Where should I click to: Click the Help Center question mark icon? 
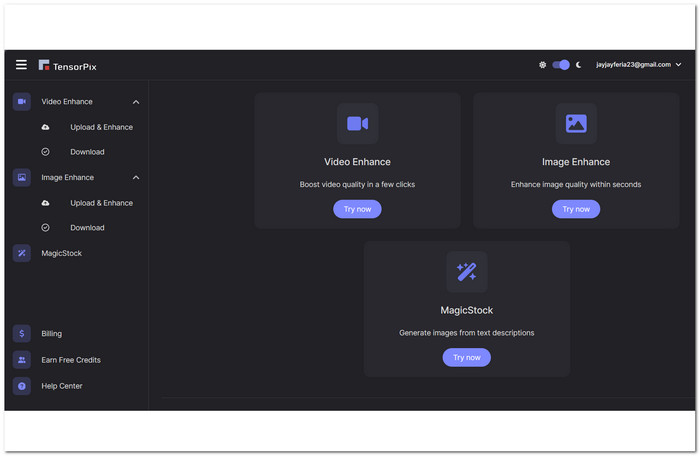[x=22, y=386]
